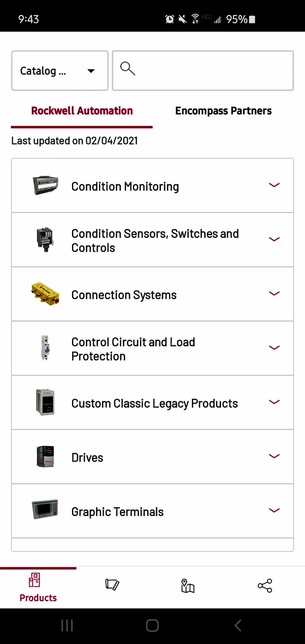Open the map locator icon tab
Viewport: 305px width, 644px height.
point(188,585)
